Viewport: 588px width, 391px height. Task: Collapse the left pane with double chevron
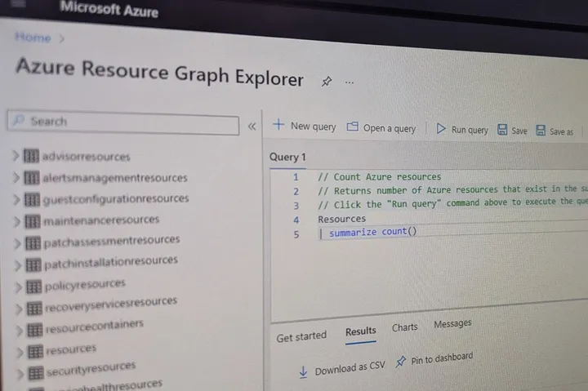(252, 127)
